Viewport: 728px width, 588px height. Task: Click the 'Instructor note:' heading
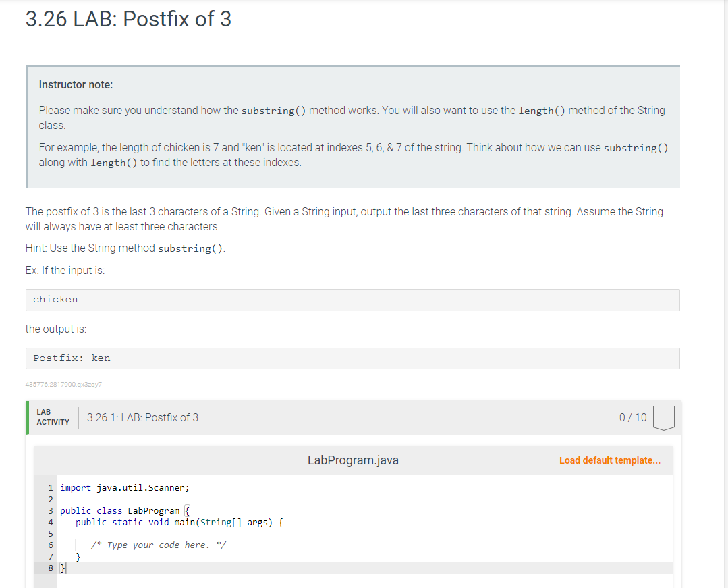[76, 85]
